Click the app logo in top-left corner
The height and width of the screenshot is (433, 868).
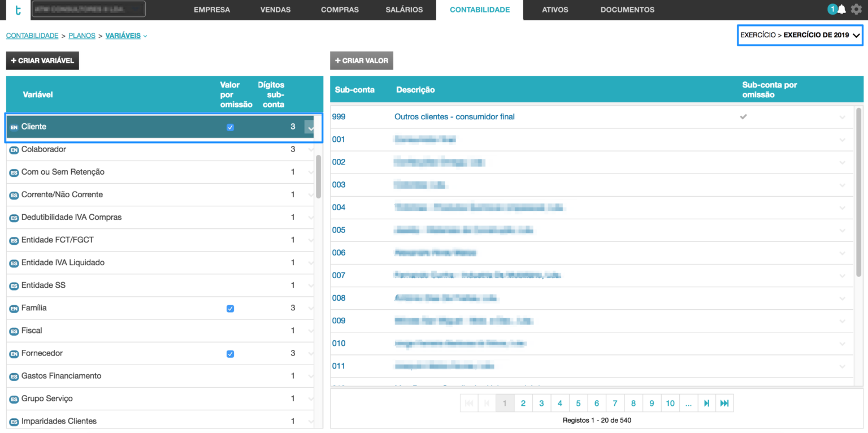point(18,10)
